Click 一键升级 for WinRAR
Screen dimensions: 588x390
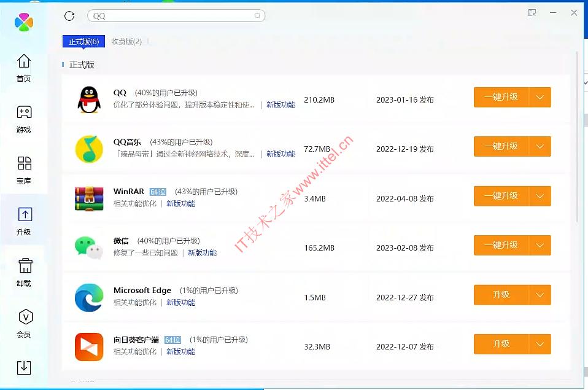click(x=501, y=196)
